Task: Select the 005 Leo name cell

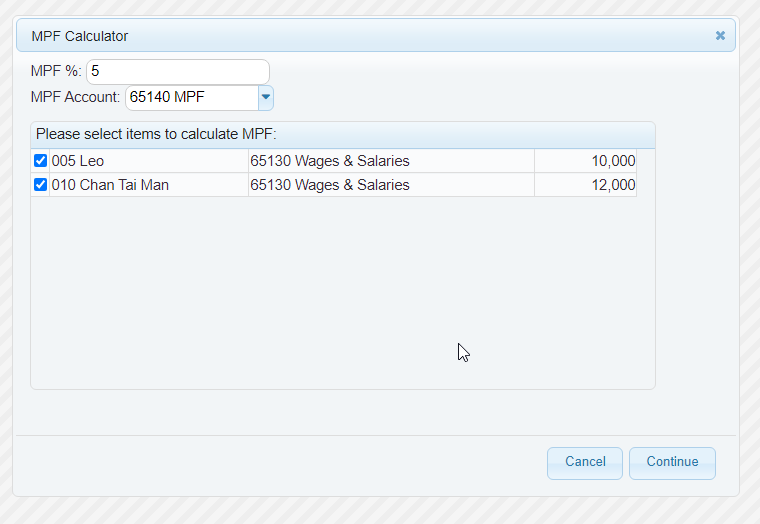Action: click(148, 161)
